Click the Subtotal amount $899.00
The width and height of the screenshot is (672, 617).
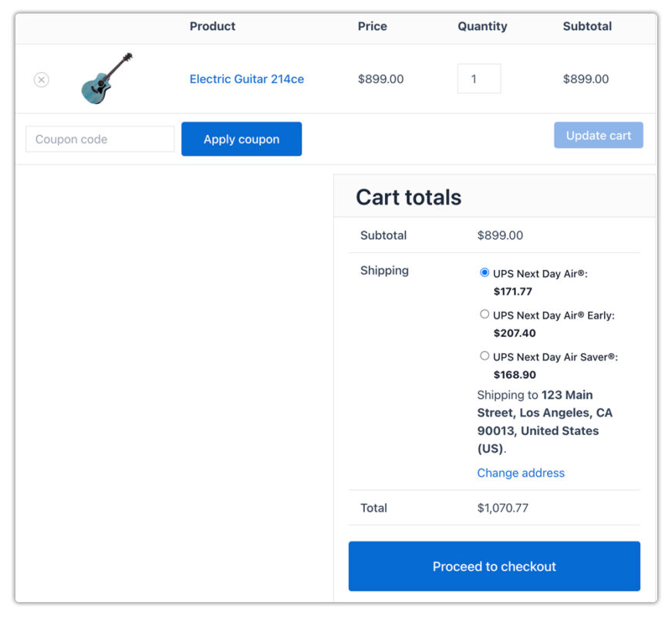coord(500,235)
